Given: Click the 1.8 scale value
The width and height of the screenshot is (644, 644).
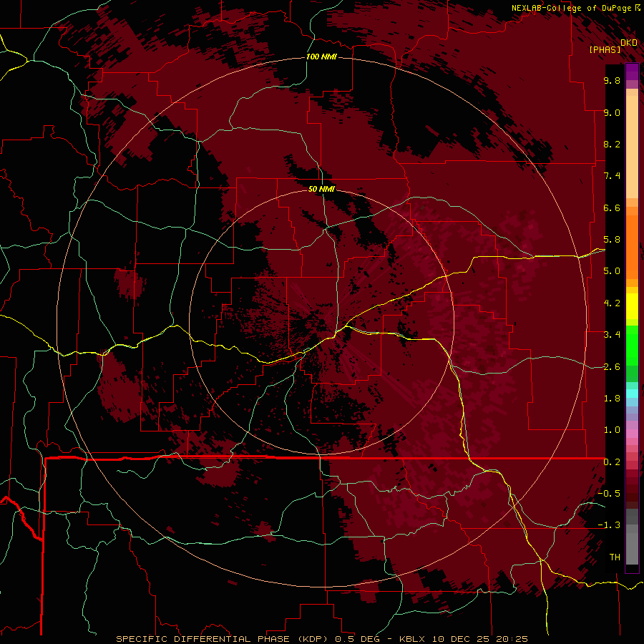Looking at the screenshot, I should [612, 399].
